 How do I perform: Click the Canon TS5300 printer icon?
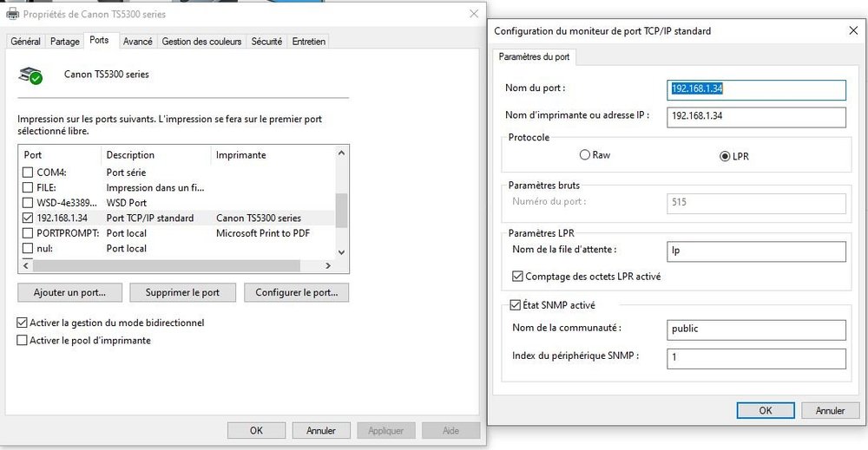(31, 75)
